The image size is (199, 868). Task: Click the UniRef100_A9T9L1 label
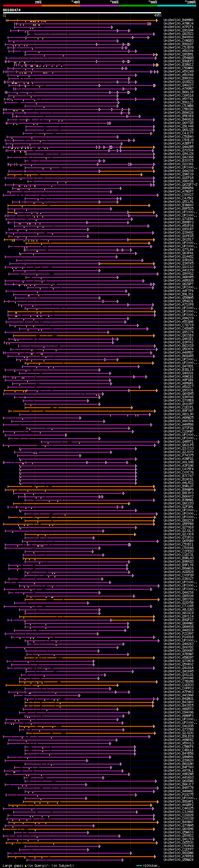178,770
